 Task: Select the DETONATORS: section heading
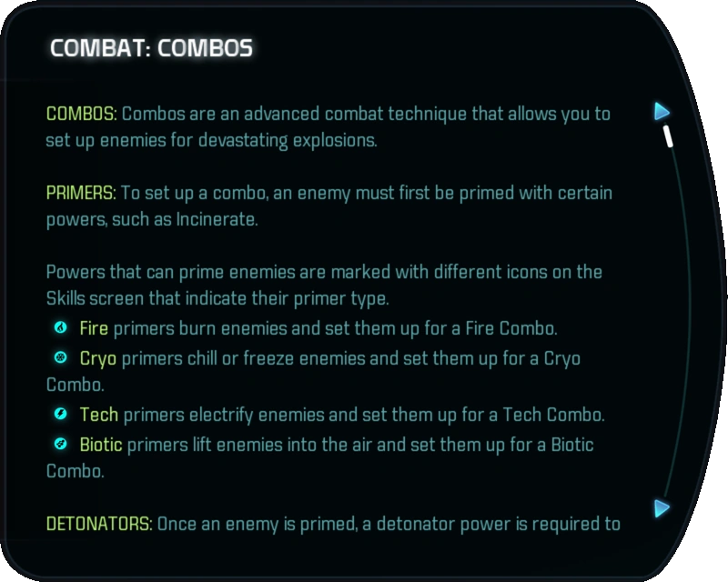(99, 524)
